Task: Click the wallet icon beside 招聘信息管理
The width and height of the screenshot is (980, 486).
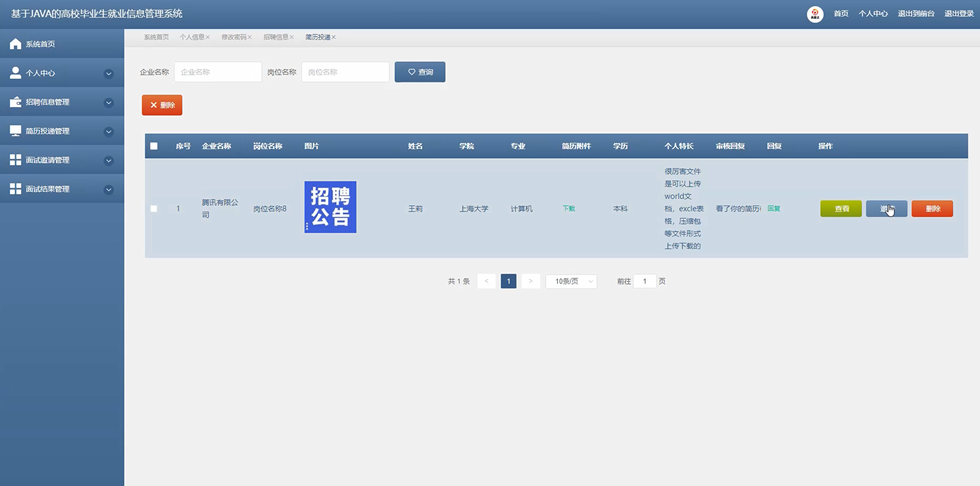Action: coord(15,102)
